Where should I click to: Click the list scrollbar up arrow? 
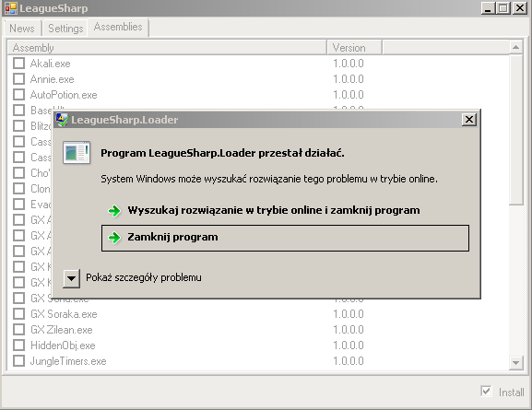[x=515, y=48]
